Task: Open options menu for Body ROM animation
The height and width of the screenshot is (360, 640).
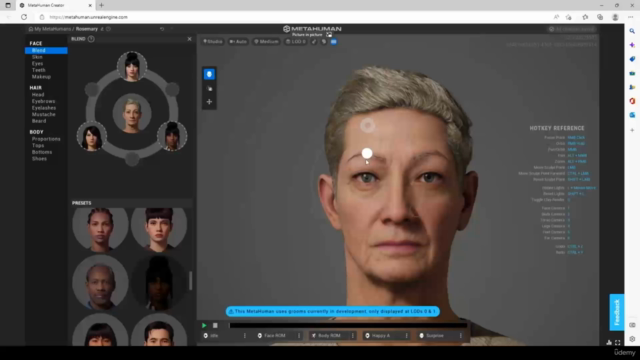Action: (353, 336)
